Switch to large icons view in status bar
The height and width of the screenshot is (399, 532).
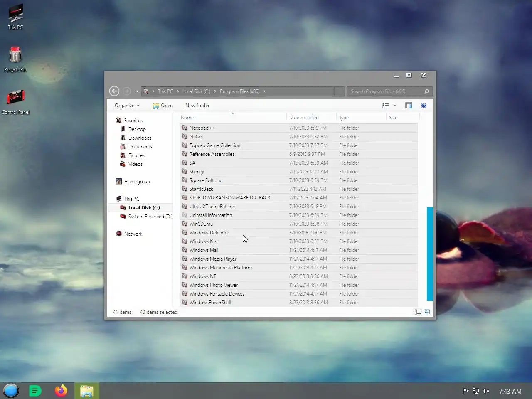pos(427,312)
